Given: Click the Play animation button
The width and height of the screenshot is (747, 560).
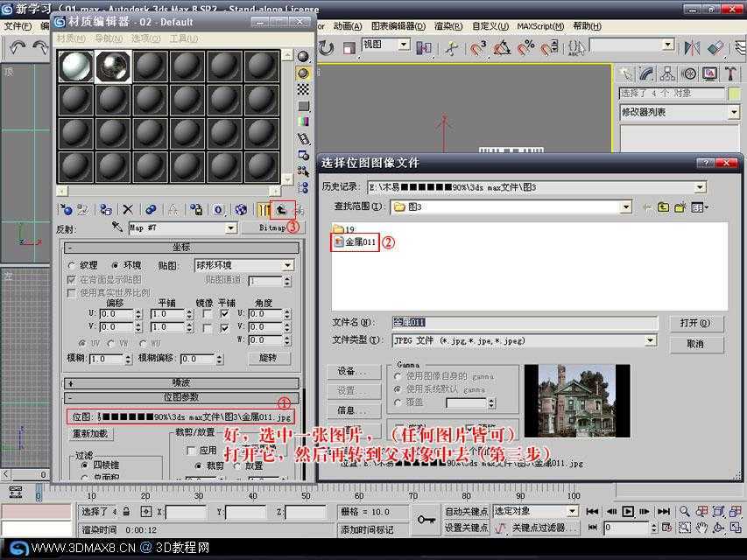Looking at the screenshot, I should coord(628,511).
